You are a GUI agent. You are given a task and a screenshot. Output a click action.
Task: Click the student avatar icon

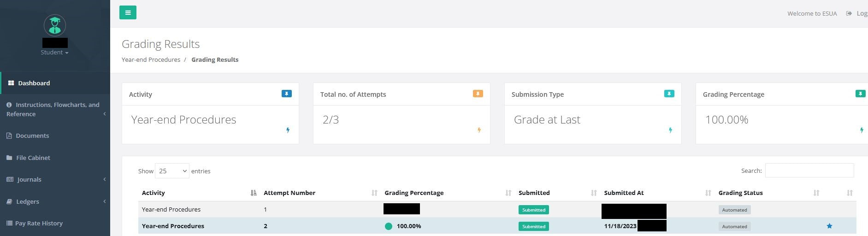click(55, 25)
